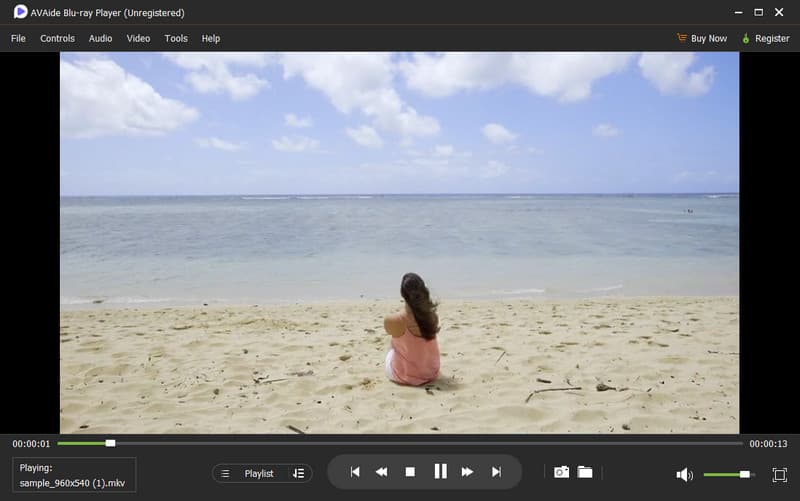800x501 pixels.
Task: Seek to the middle of the progress bar
Action: pos(400,443)
